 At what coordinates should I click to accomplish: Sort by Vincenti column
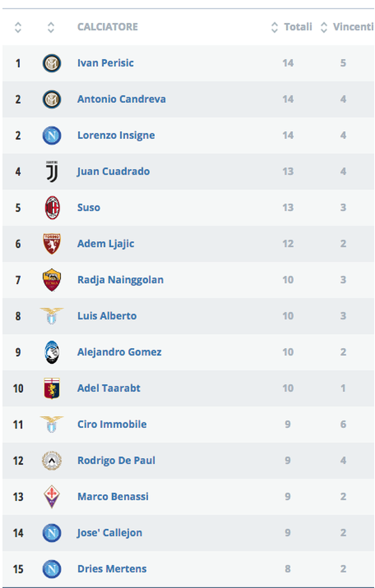pyautogui.click(x=348, y=27)
